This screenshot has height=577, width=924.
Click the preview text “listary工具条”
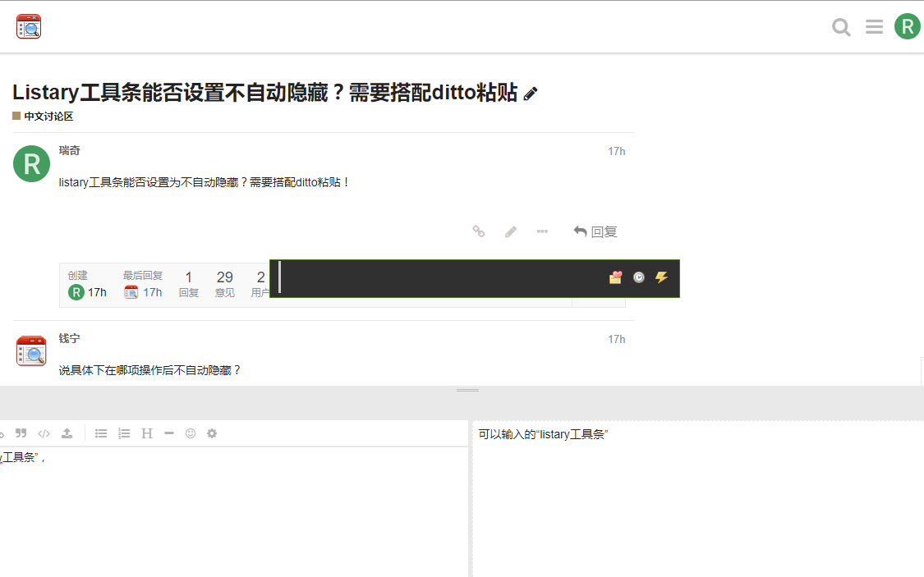click(x=573, y=434)
